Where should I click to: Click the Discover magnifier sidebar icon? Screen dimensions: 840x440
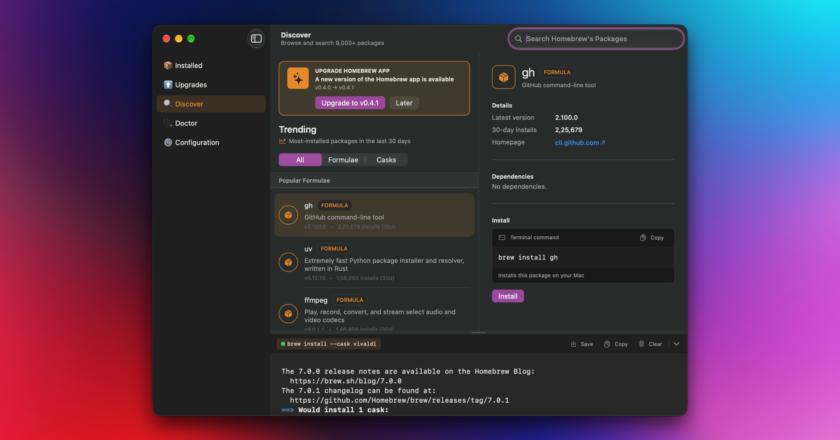coord(168,104)
